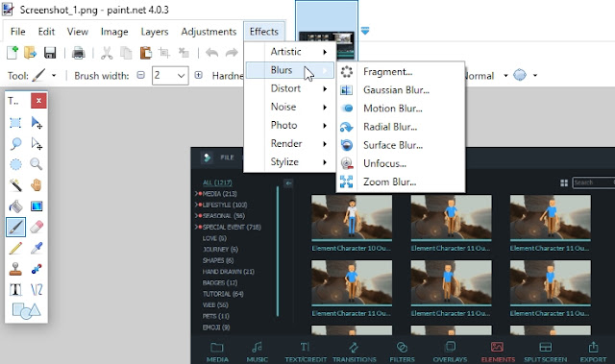Click the Redo arrow icon
The width and height of the screenshot is (615, 364).
[232, 53]
